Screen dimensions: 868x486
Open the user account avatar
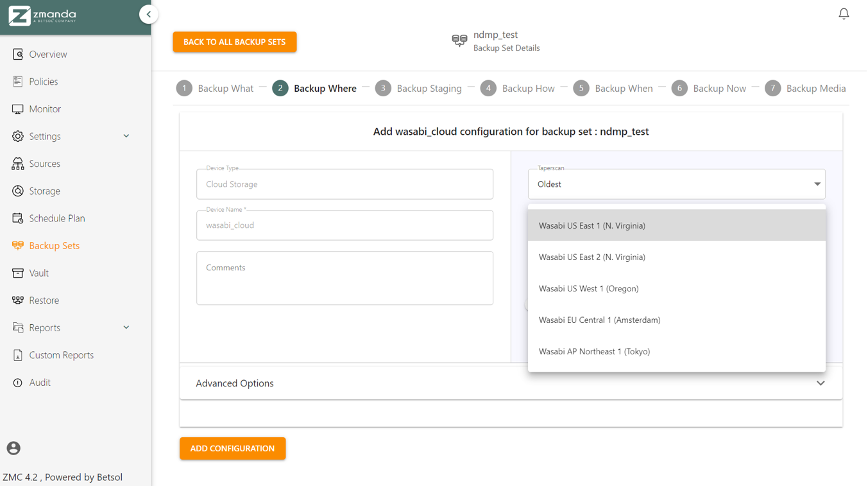(x=13, y=448)
